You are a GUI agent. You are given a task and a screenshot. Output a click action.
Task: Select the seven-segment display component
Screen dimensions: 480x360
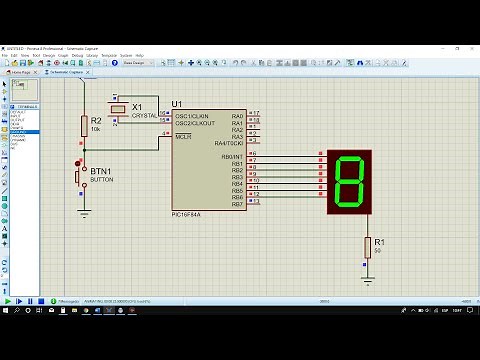[349, 182]
